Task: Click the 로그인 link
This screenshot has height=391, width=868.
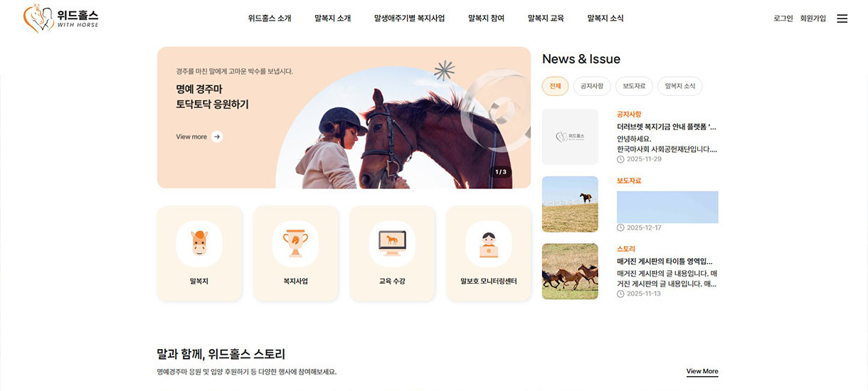Action: pos(783,18)
